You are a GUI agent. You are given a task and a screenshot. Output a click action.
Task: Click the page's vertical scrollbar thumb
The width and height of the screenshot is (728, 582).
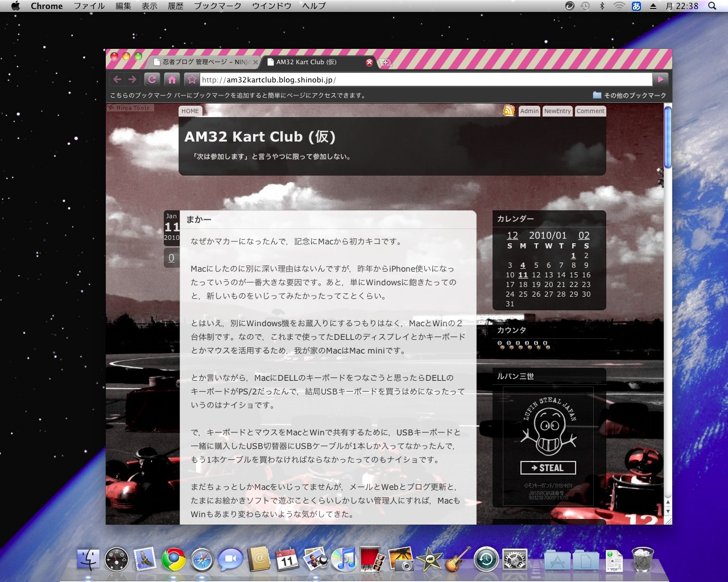pos(668,137)
